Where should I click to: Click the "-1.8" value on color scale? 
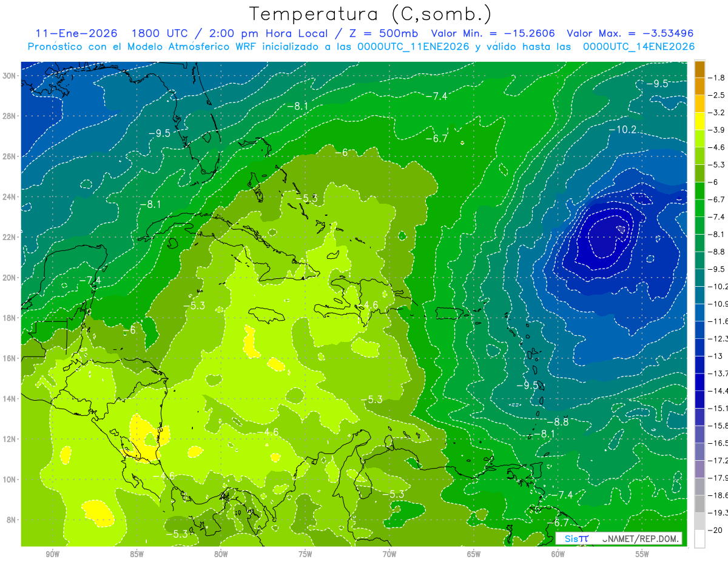point(716,78)
